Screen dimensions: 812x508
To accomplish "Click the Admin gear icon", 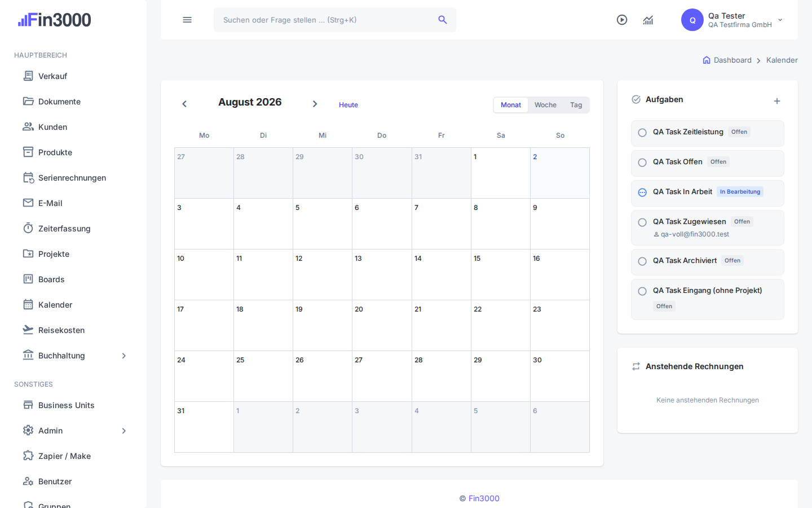I will pyautogui.click(x=28, y=430).
